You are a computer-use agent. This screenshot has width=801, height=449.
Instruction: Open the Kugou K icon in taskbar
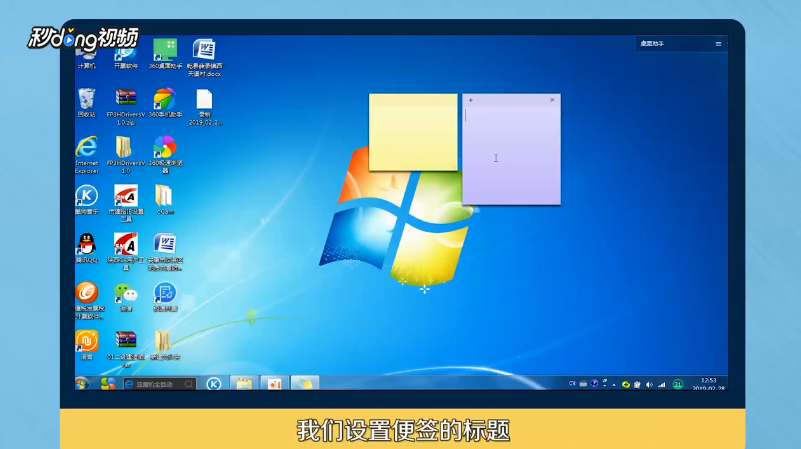214,384
